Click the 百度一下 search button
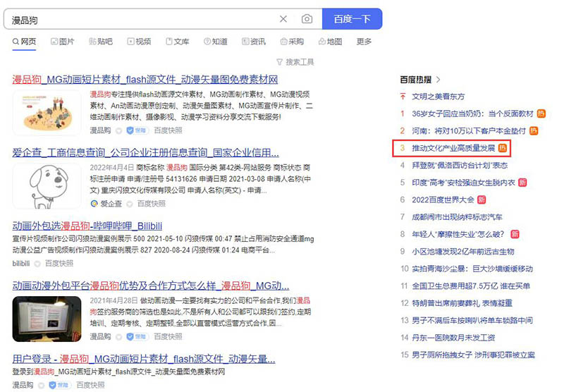Image resolution: width=564 pixels, height=392 pixels. pos(352,19)
